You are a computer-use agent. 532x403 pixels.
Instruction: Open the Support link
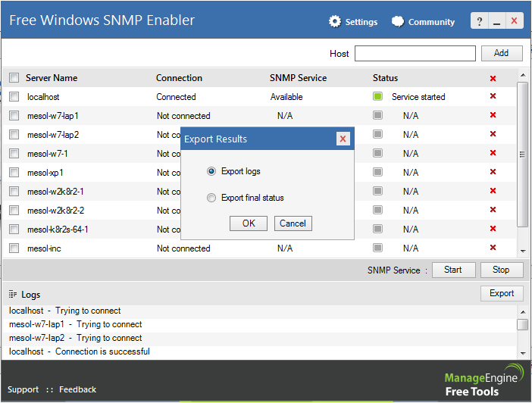coord(23,389)
